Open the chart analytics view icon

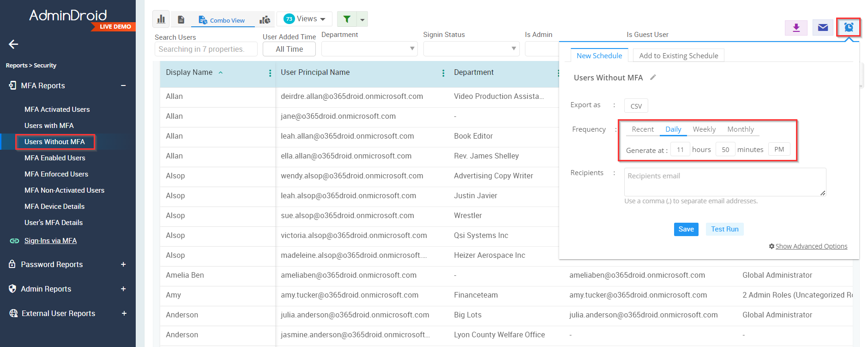coord(265,20)
